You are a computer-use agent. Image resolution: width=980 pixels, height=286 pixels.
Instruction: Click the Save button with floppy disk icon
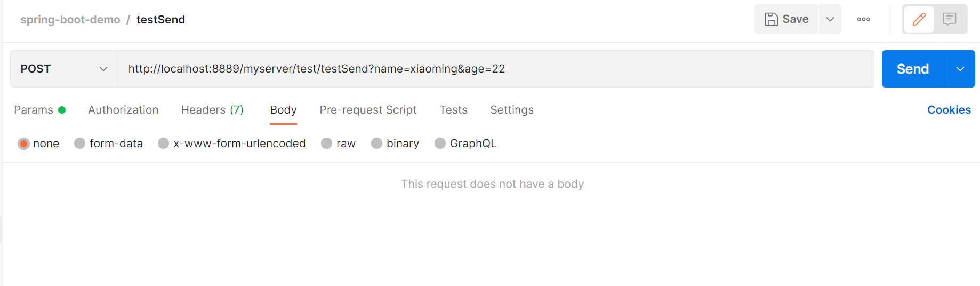tap(786, 19)
